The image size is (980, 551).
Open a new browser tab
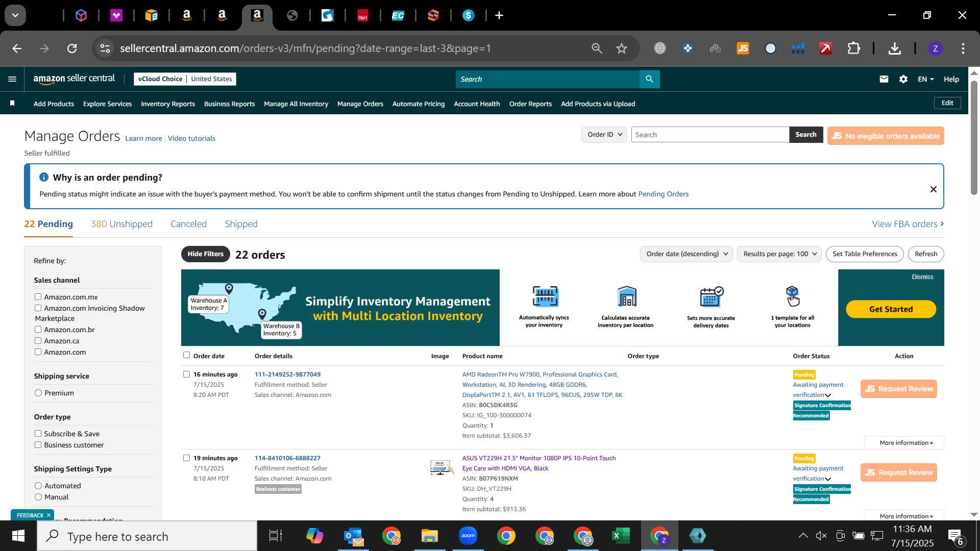499,15
